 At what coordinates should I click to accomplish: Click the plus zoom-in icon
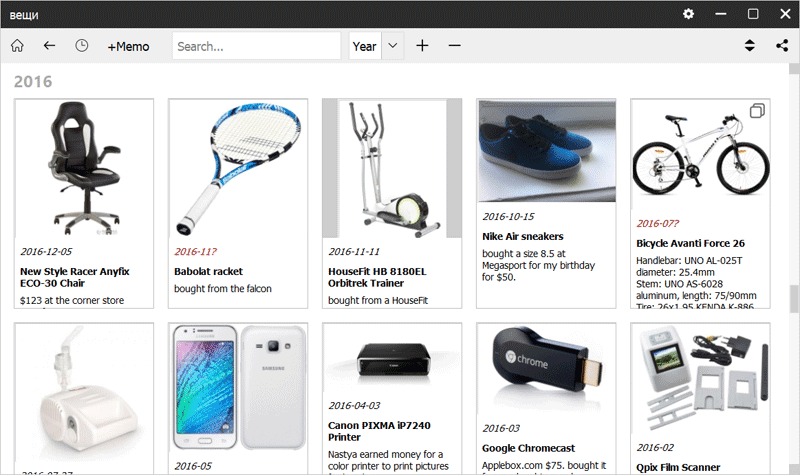tap(422, 46)
